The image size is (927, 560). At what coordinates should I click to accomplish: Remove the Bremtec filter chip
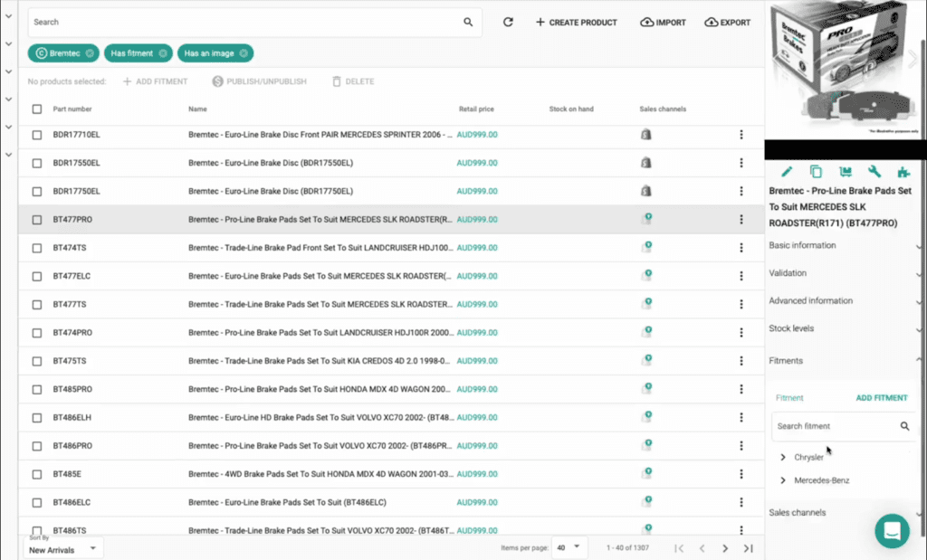(x=90, y=53)
